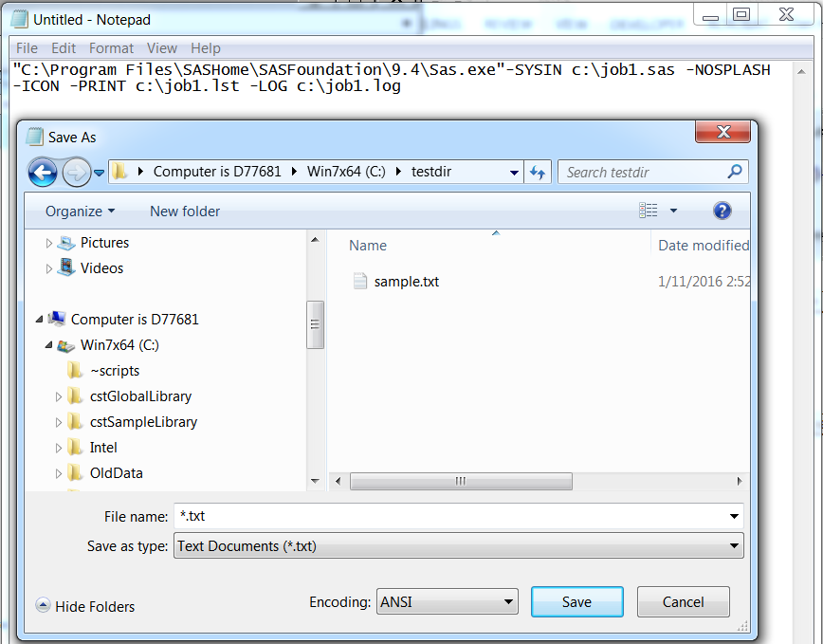Open Help via the question mark icon
This screenshot has width=823, height=644.
tap(722, 211)
